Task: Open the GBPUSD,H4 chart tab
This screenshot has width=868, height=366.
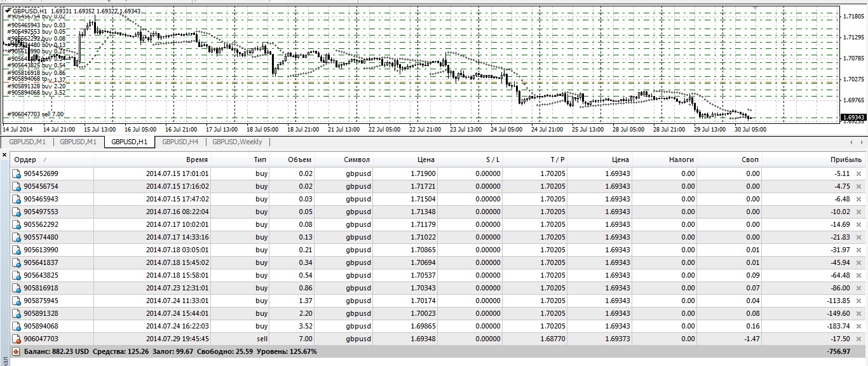Action: (x=180, y=142)
